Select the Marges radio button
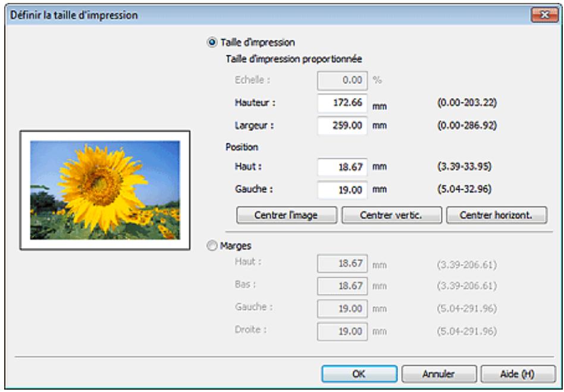Viewport: 564px width, 392px height. [x=212, y=246]
